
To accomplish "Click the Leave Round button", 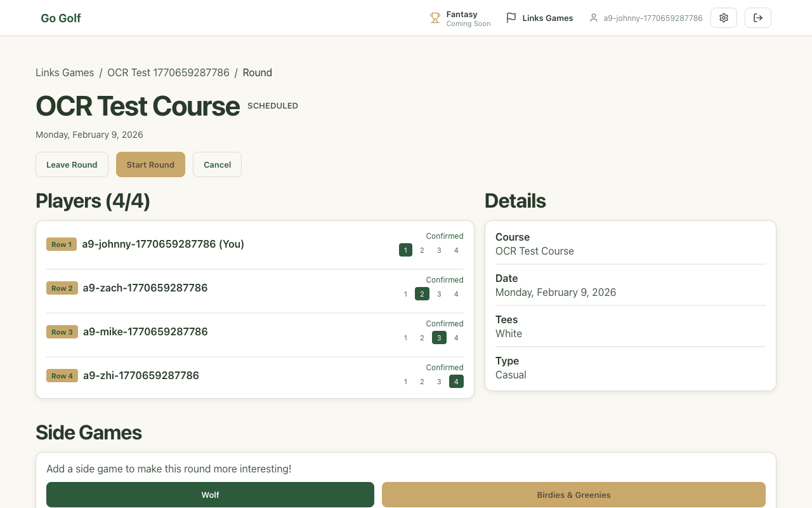I will 72,164.
